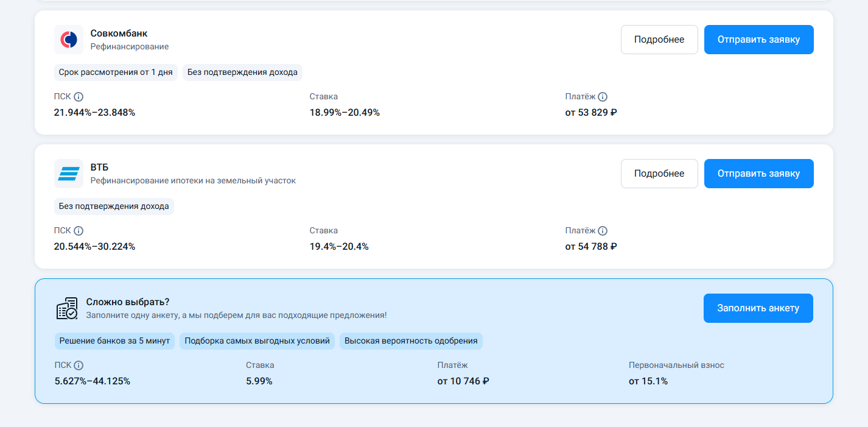Click the ВТБ bank name
This screenshot has height=427, width=868.
pyautogui.click(x=99, y=168)
